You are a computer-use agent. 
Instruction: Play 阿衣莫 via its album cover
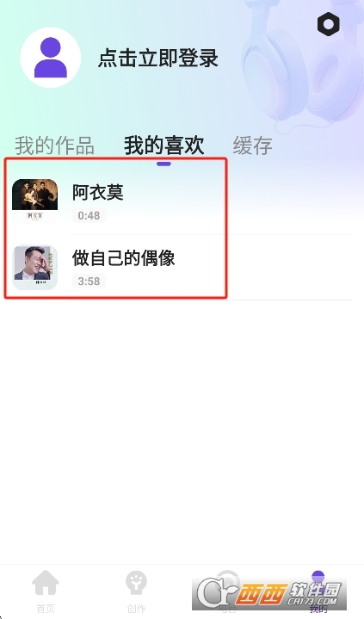tap(34, 201)
